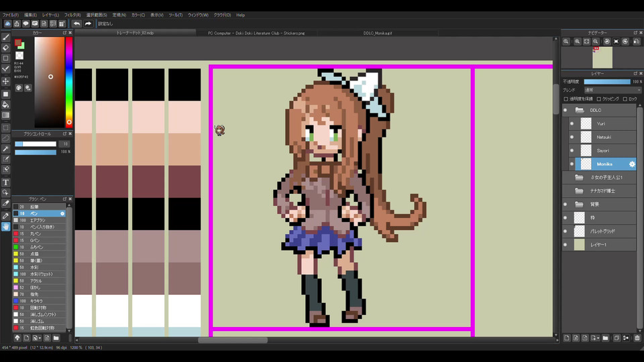
Task: Select the 消しゴム(ソフト) brush
Action: [x=39, y=314]
